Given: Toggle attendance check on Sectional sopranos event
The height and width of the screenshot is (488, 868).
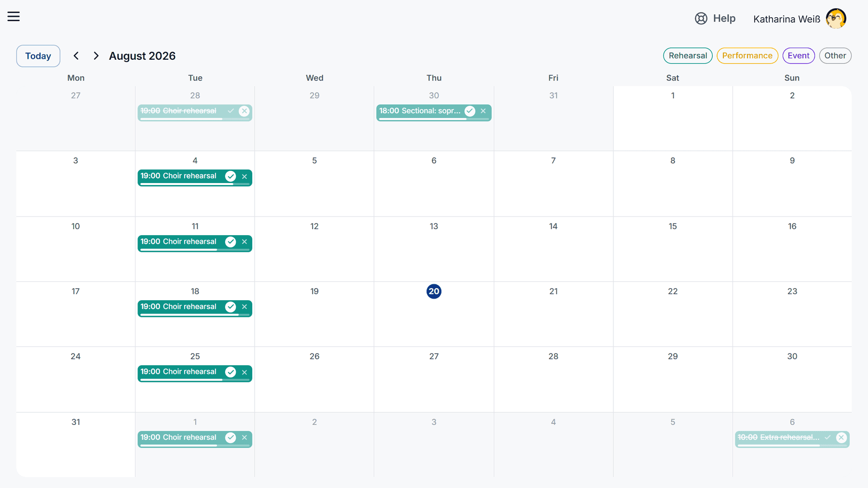Looking at the screenshot, I should pyautogui.click(x=470, y=111).
